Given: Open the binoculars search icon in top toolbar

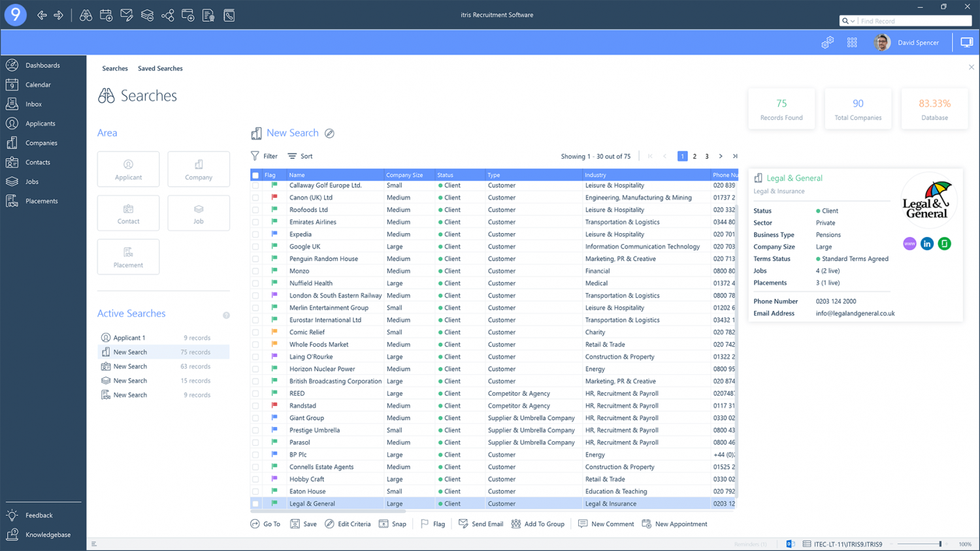Looking at the screenshot, I should [x=86, y=15].
